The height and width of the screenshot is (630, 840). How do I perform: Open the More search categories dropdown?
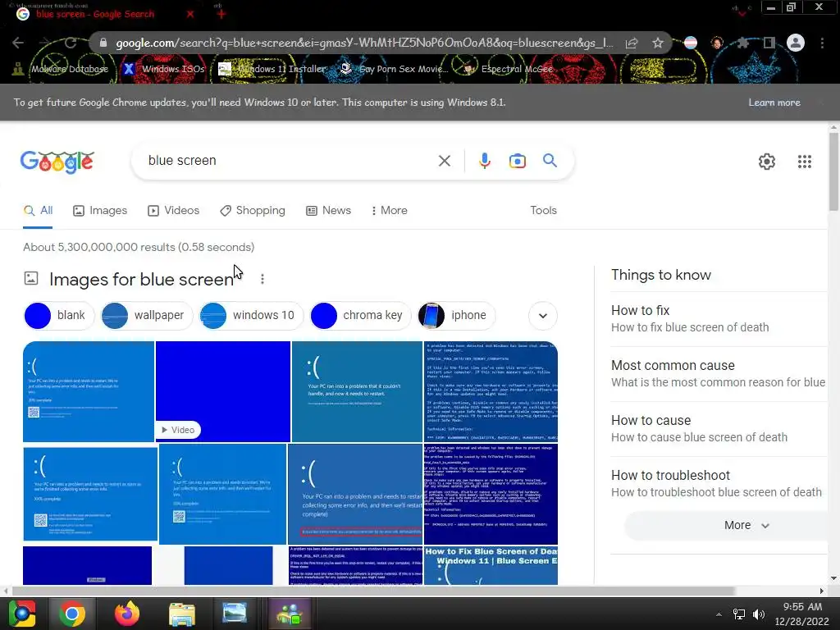tap(390, 211)
